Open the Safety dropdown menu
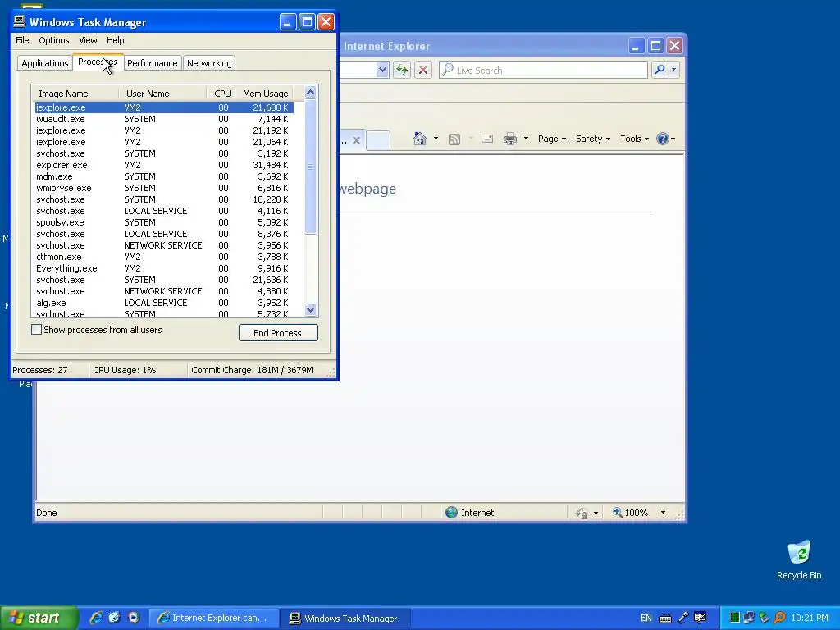This screenshot has width=840, height=630. [592, 139]
